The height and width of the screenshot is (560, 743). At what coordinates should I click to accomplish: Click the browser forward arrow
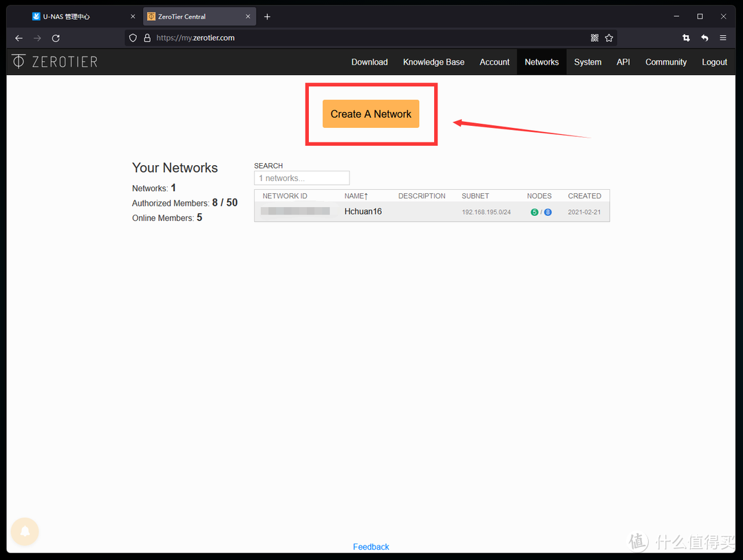pyautogui.click(x=37, y=38)
